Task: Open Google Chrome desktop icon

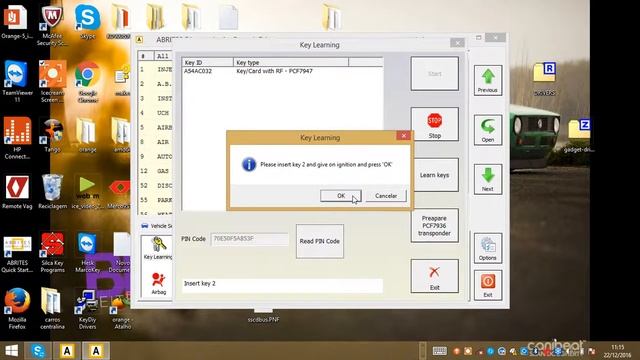Action: [87, 81]
